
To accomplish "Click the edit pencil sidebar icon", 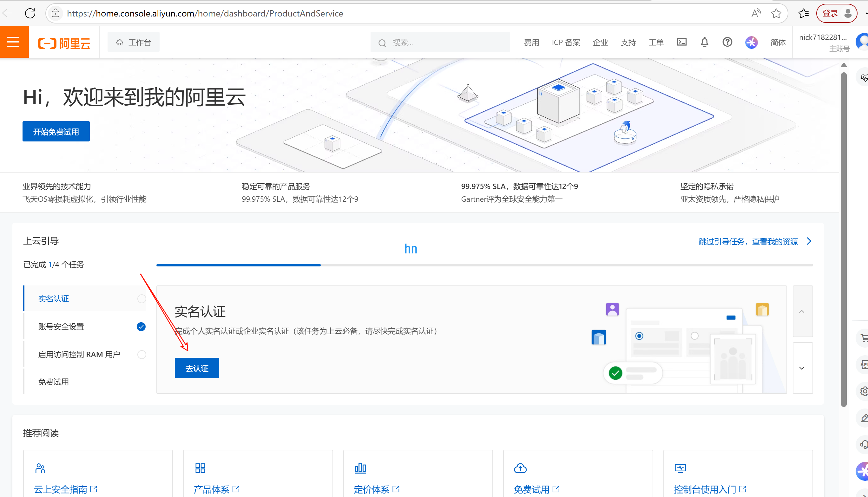I will [x=864, y=418].
